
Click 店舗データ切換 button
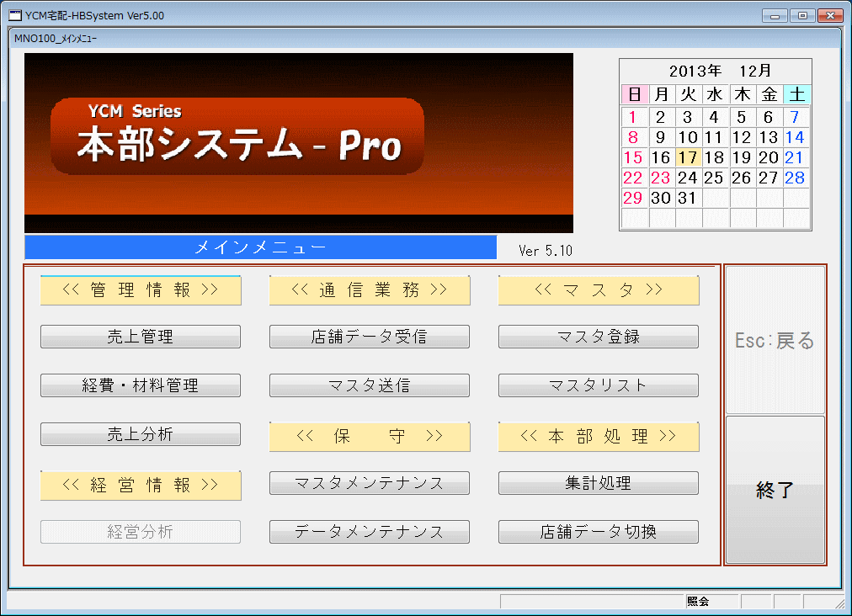coord(599,532)
